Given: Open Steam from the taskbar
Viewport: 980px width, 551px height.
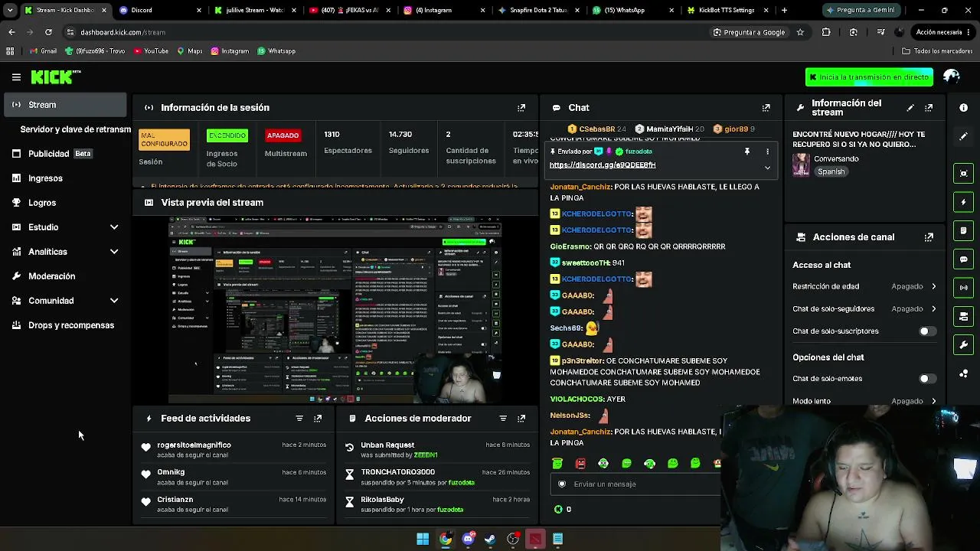Looking at the screenshot, I should pos(490,540).
